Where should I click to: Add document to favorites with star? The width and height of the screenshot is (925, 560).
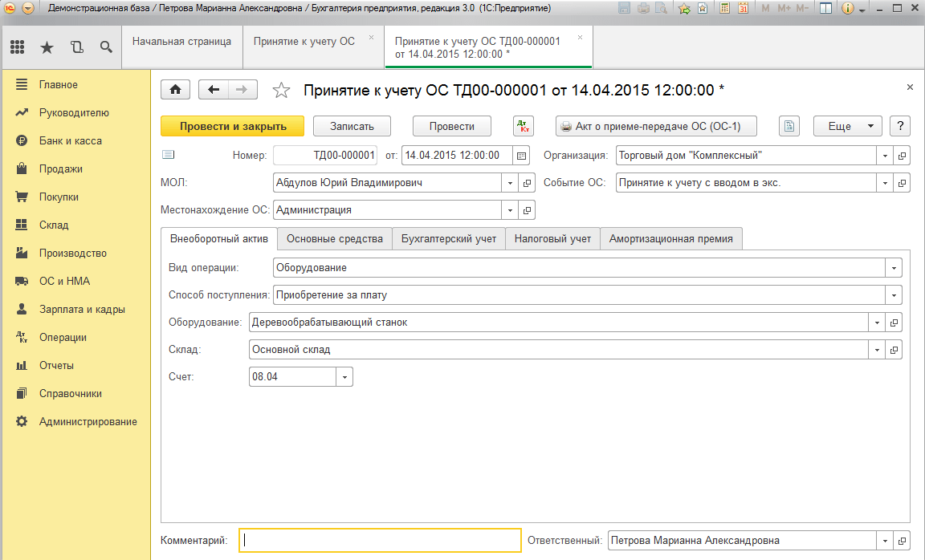point(281,90)
